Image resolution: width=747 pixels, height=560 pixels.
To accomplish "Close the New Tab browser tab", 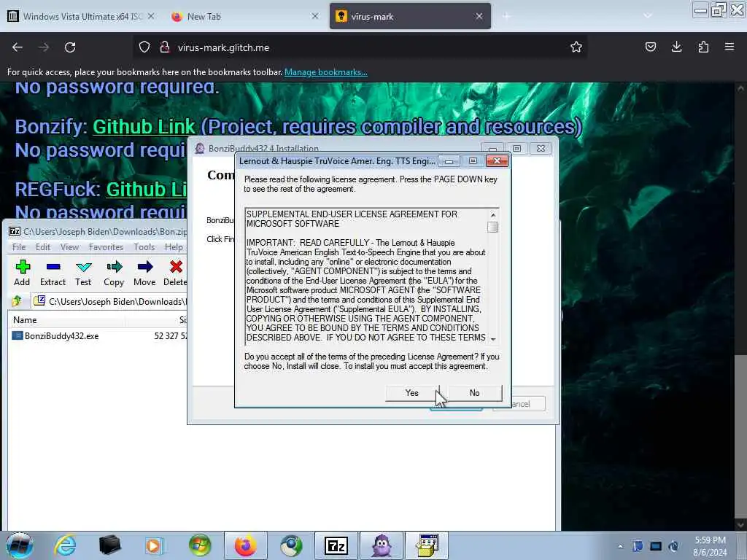I will (315, 16).
